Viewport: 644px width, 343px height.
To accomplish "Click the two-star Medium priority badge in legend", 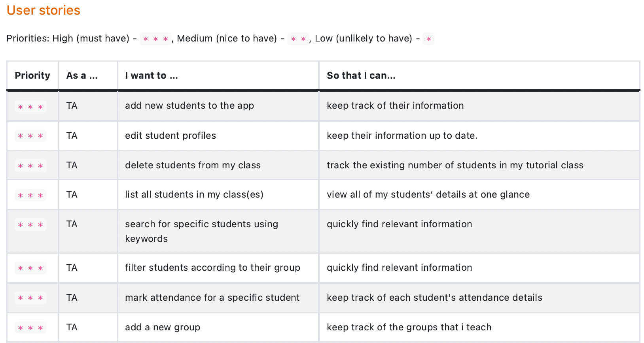I will (x=298, y=39).
